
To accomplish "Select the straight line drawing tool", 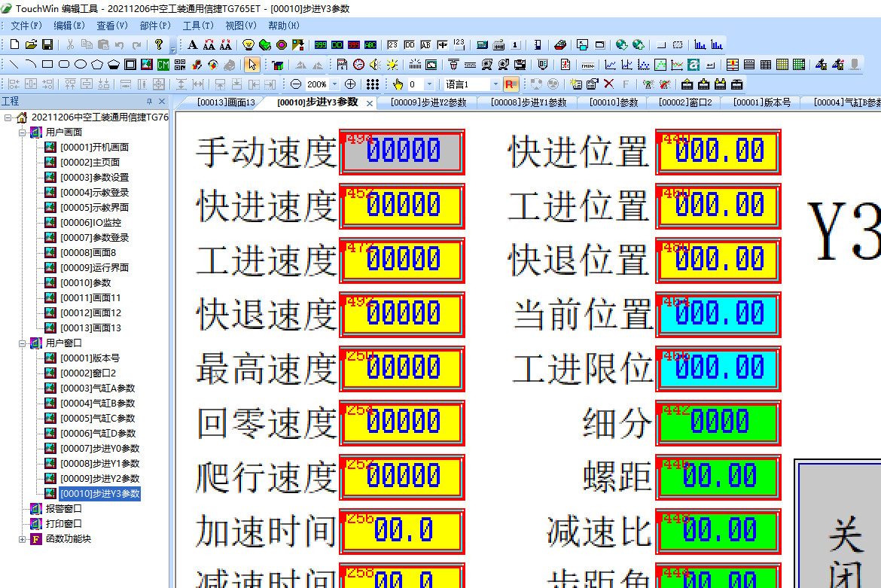I will point(14,65).
